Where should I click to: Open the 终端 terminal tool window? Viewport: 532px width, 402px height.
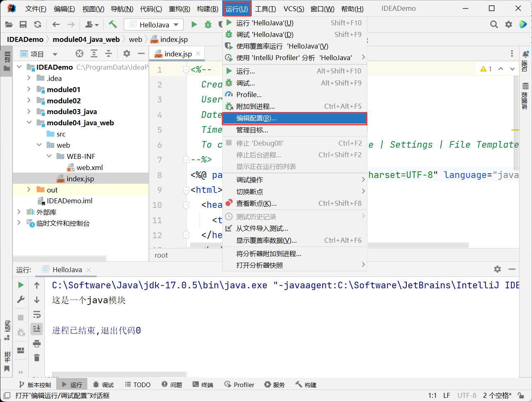203,385
